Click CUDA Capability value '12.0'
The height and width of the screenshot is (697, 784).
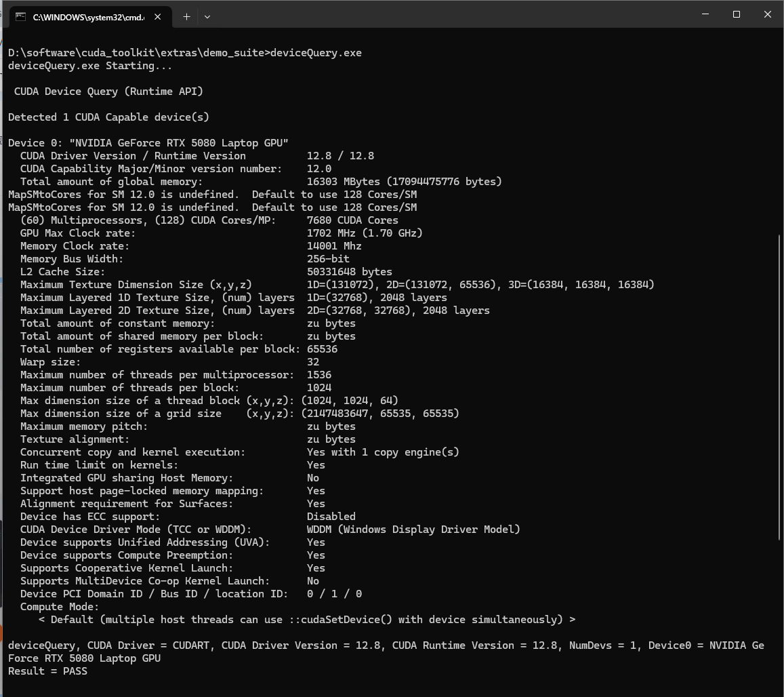[319, 169]
